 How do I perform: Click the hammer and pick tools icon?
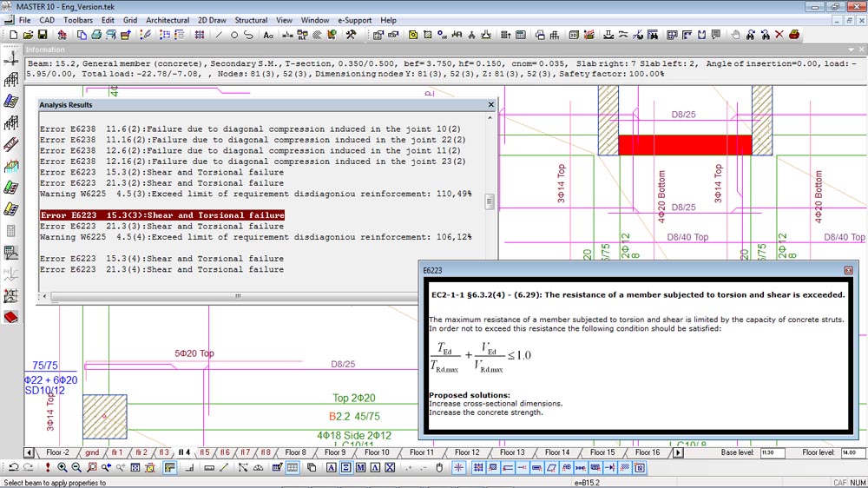click(351, 35)
